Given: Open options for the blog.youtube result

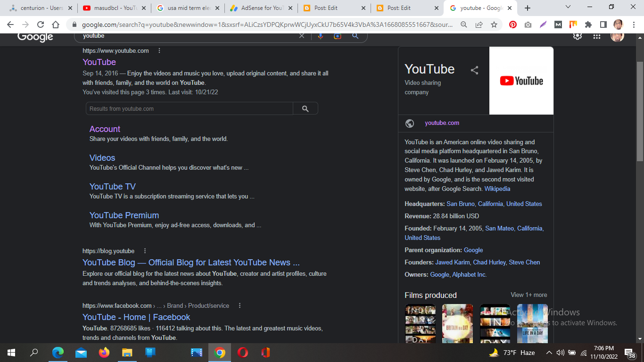Looking at the screenshot, I should click(x=145, y=251).
